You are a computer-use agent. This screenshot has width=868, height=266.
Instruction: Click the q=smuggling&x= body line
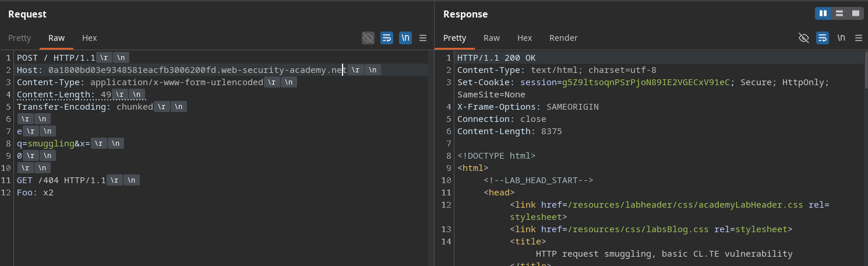pos(70,143)
